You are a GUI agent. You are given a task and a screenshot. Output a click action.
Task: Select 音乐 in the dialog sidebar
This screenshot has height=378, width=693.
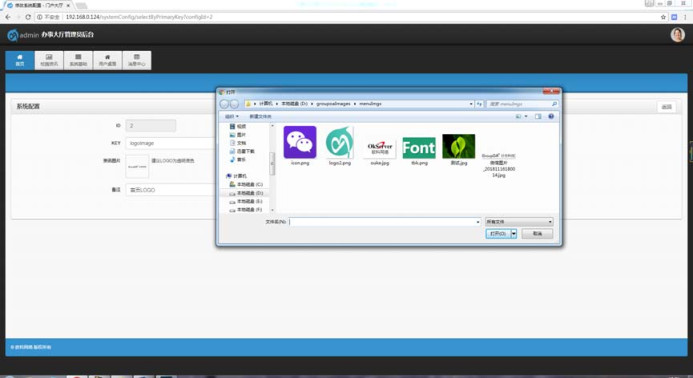pyautogui.click(x=238, y=160)
